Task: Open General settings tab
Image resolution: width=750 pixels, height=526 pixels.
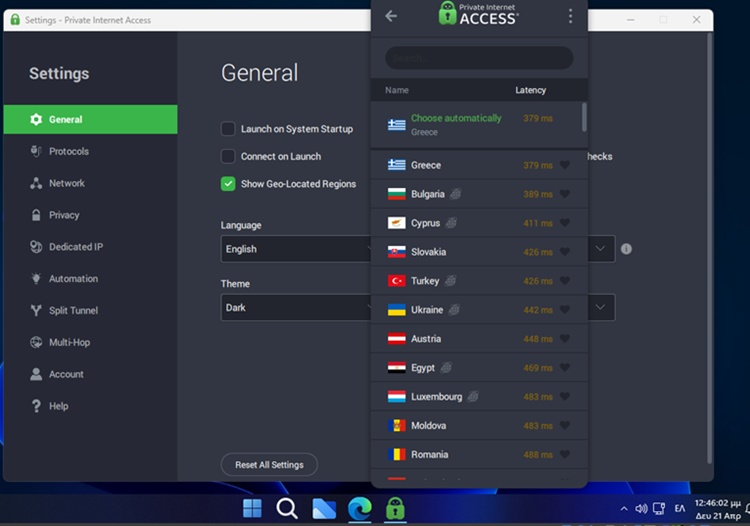Action: (90, 120)
